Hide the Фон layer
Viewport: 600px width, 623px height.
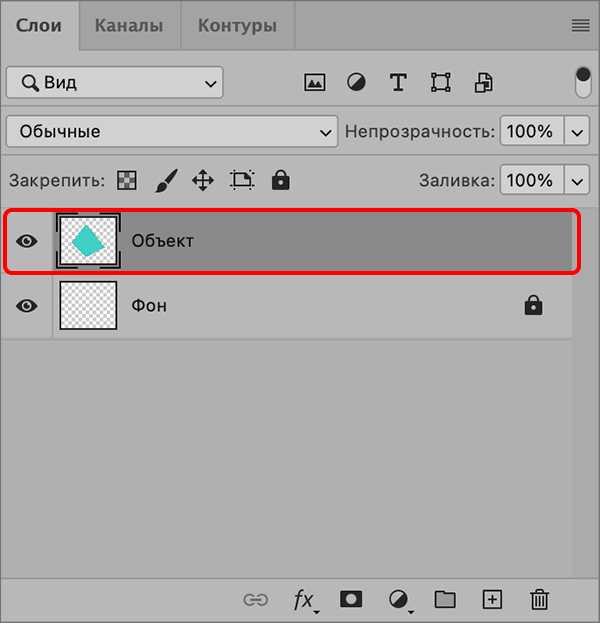point(27,306)
